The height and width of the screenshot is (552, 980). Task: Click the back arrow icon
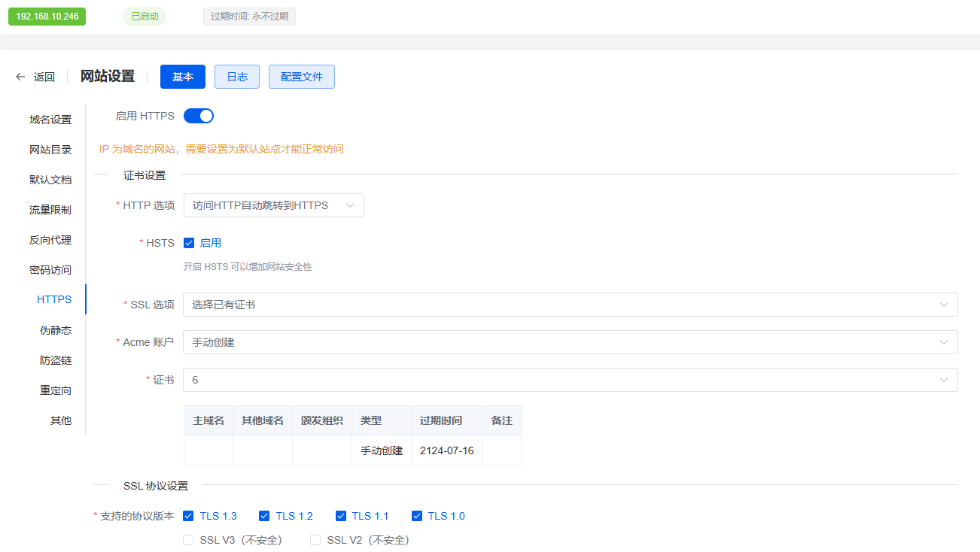click(20, 77)
